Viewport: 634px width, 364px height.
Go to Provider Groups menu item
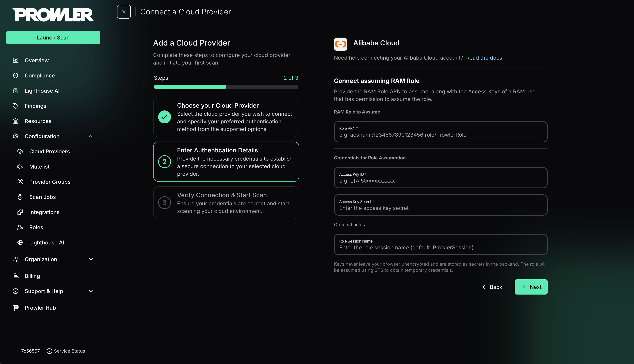point(50,182)
